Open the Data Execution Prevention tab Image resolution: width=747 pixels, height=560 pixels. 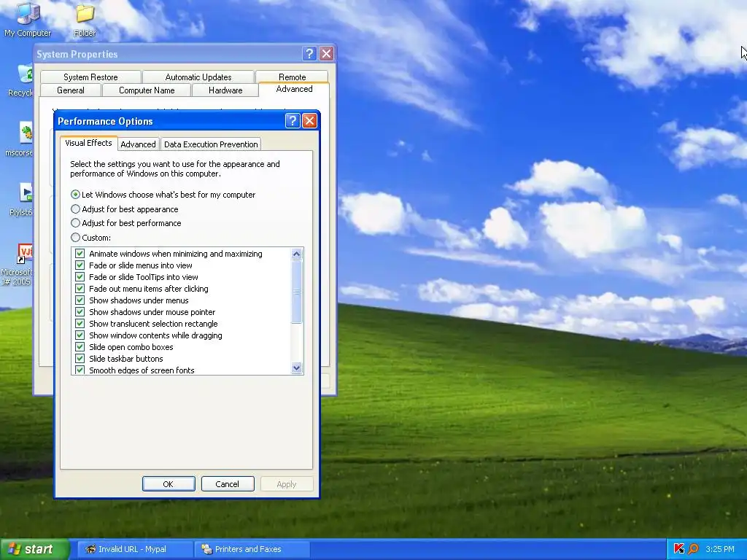211,144
